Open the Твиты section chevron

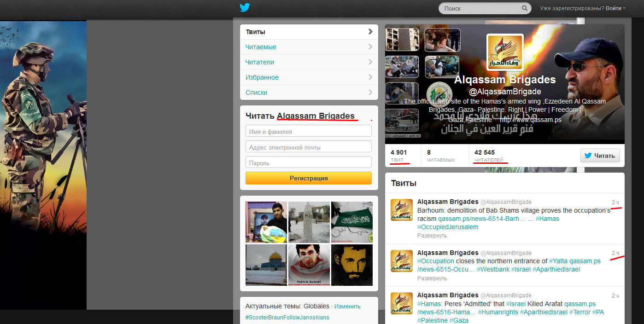(370, 32)
